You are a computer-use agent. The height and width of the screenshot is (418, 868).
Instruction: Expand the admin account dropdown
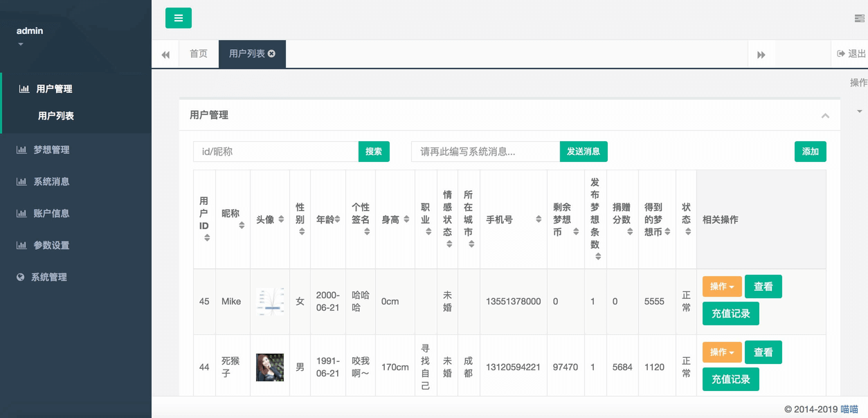coord(21,44)
